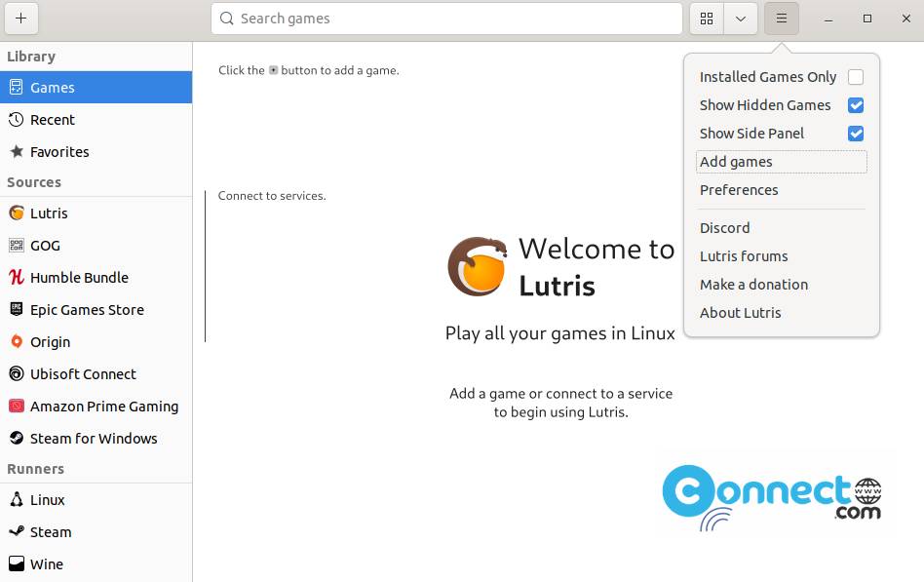Select the Steam runner icon
924x582 pixels.
(17, 531)
